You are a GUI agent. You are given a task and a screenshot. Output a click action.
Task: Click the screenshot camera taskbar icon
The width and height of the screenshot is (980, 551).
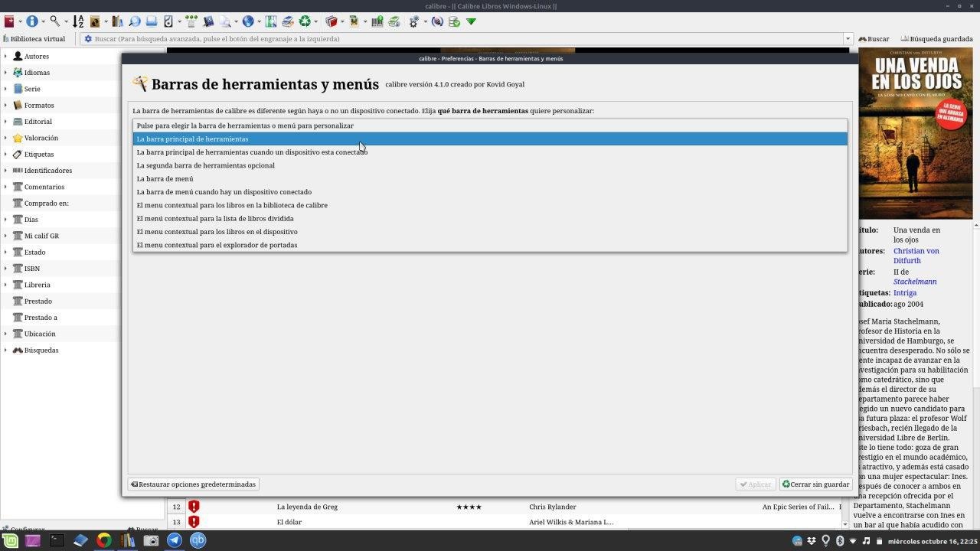(x=151, y=540)
